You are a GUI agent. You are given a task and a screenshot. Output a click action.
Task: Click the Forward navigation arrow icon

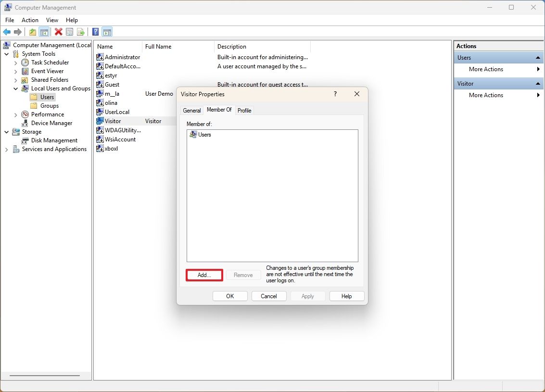(x=18, y=32)
